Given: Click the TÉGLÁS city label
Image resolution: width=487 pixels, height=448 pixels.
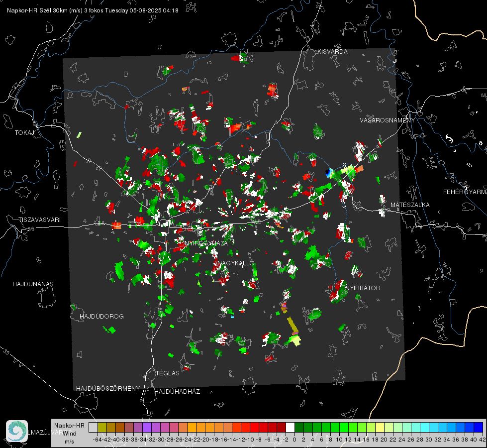Looking at the screenshot, I should (168, 373).
